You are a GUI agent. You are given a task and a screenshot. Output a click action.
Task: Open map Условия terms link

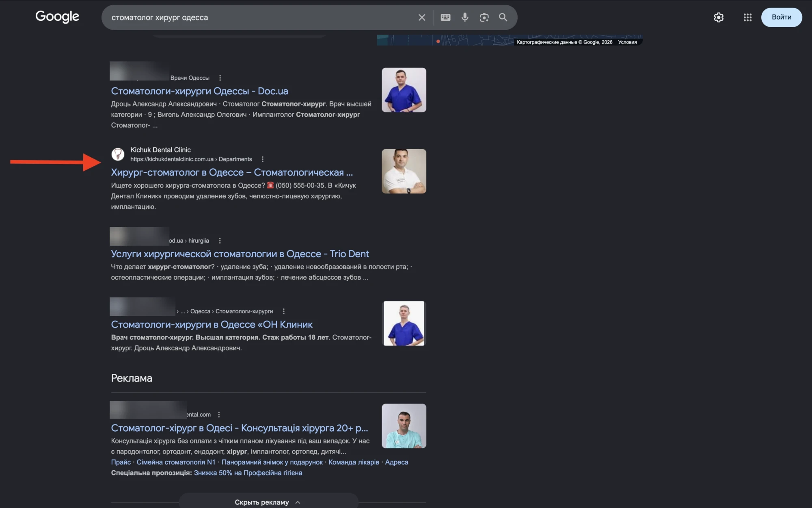(627, 42)
